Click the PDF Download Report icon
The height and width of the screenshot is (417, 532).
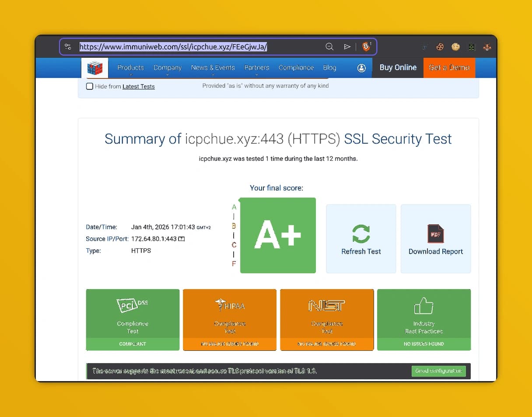click(x=436, y=233)
